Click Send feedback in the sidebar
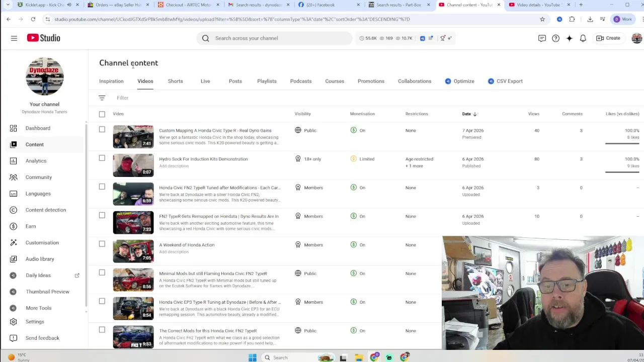Viewport: 644px width, 362px height. click(42, 338)
